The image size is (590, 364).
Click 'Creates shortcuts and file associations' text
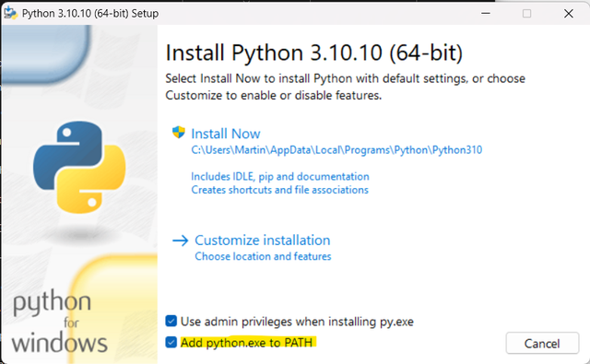pyautogui.click(x=279, y=190)
